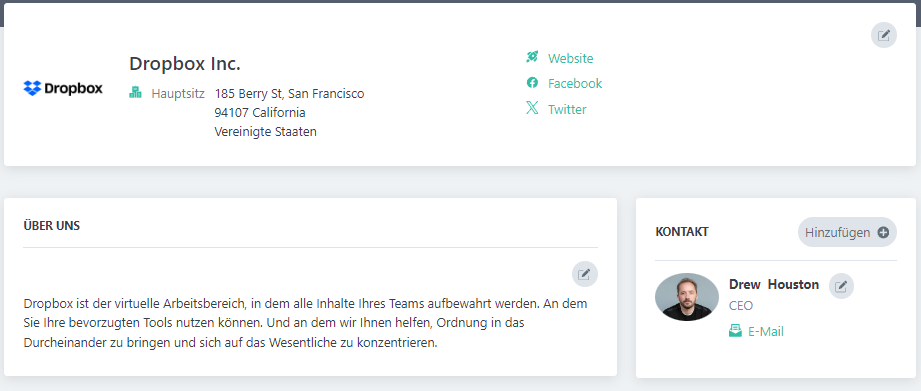This screenshot has width=921, height=391.
Task: Open the Facebook link
Action: [x=575, y=83]
